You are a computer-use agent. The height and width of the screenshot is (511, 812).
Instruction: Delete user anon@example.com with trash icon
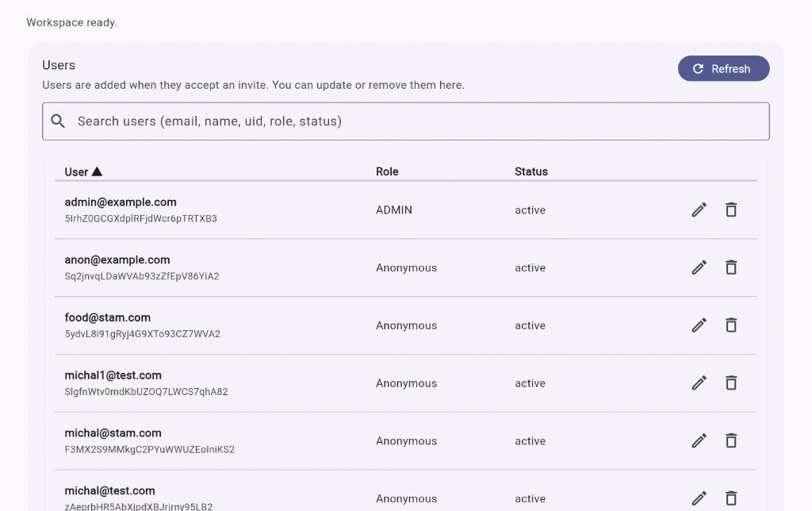coord(731,267)
